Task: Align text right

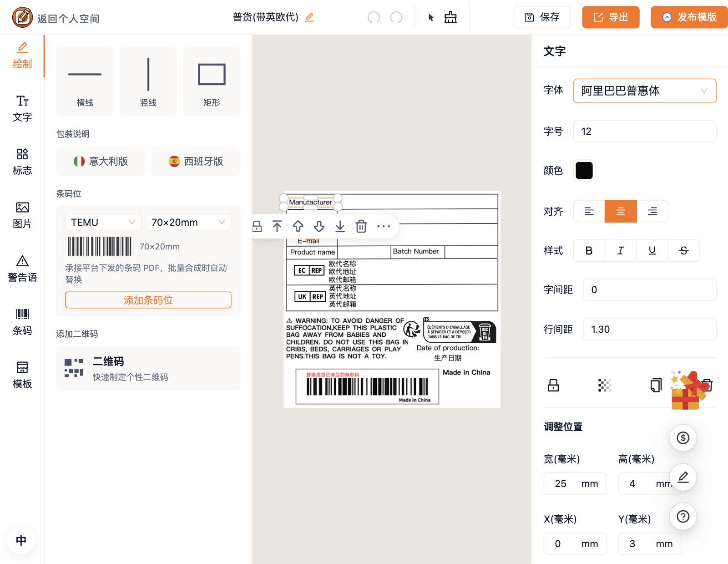Action: pos(652,211)
